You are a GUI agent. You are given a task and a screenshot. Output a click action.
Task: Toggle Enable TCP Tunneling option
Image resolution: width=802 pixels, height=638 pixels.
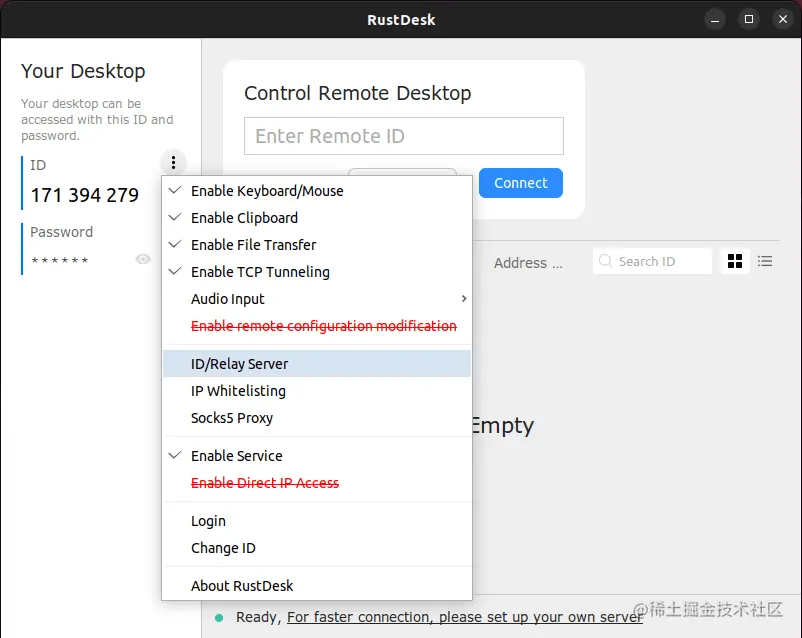click(317, 272)
